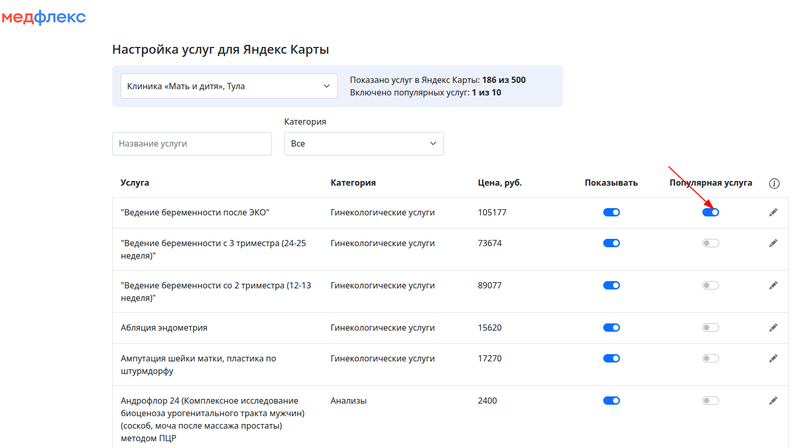
Task: Hide the 3 триместра pregnancy service from maps
Action: click(x=611, y=243)
